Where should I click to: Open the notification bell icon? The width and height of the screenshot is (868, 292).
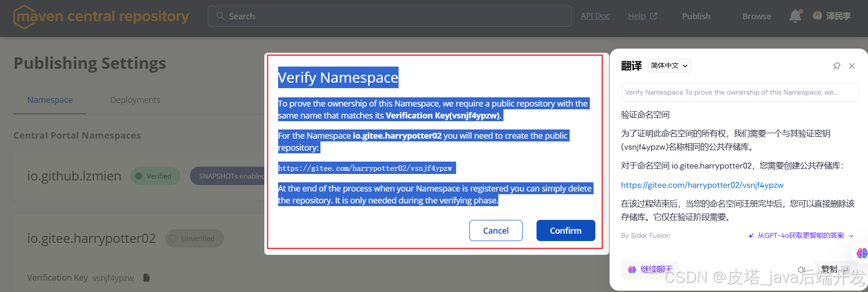795,17
